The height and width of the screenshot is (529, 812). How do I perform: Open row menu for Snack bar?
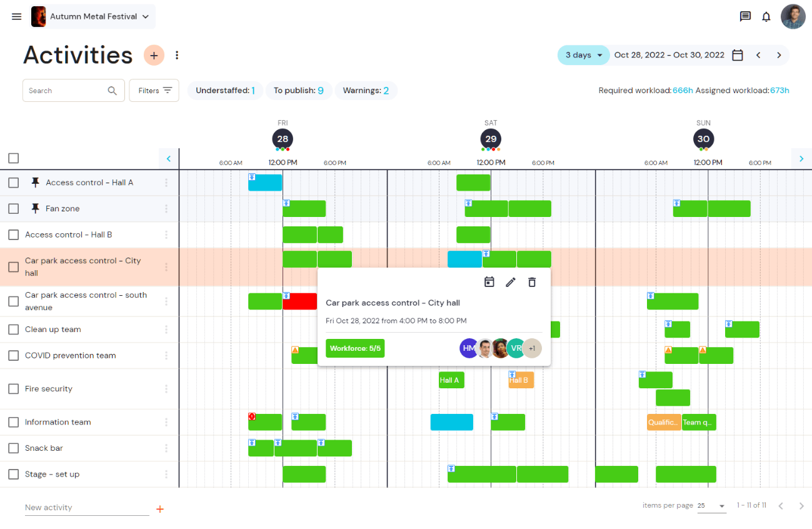point(166,448)
